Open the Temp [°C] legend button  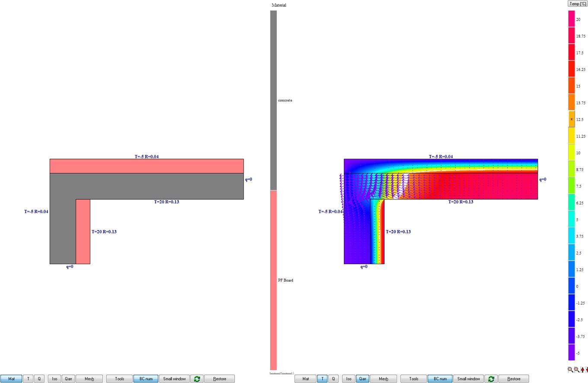[x=577, y=4]
